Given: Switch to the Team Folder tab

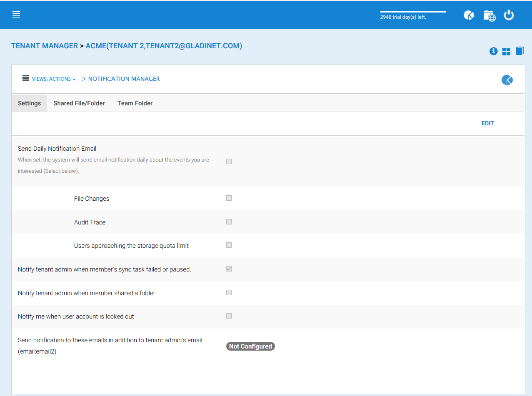Looking at the screenshot, I should (135, 103).
